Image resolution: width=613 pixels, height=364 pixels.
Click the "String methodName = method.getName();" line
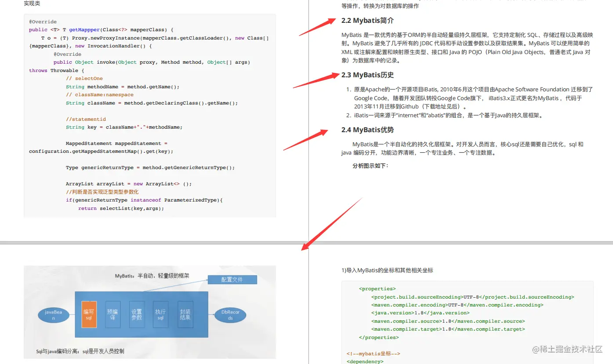pyautogui.click(x=123, y=87)
